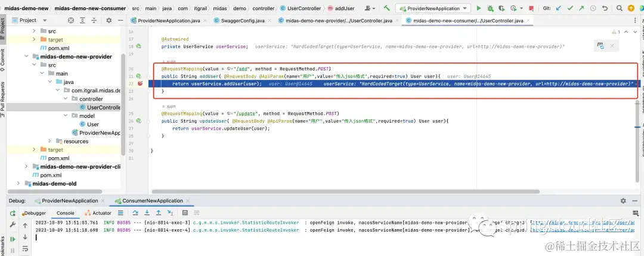The height and width of the screenshot is (256, 644).
Task: Collapse the midas-demo-new-provider module node
Action: [27, 57]
